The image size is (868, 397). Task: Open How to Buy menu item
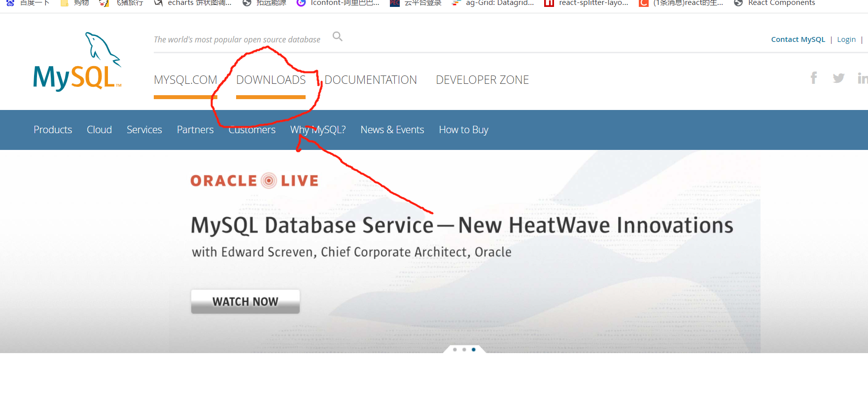tap(464, 130)
